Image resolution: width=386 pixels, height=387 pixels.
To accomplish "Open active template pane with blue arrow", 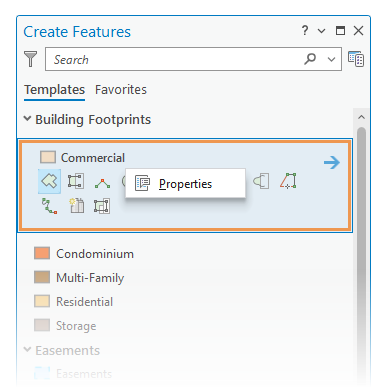I will pos(332,162).
